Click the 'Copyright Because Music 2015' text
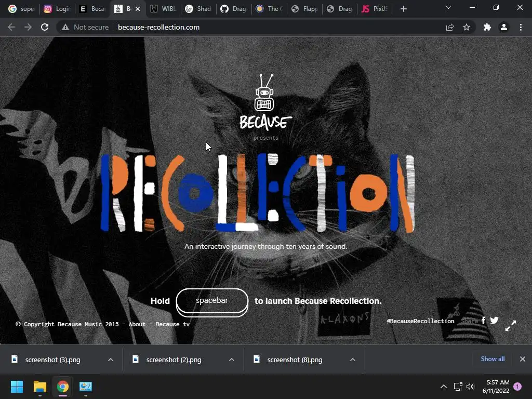 (67, 324)
